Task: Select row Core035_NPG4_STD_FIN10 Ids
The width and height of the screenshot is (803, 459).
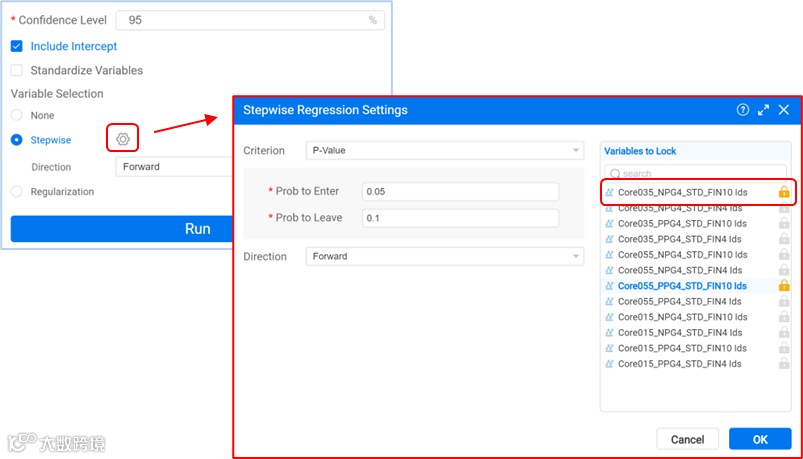Action: pyautogui.click(x=695, y=192)
